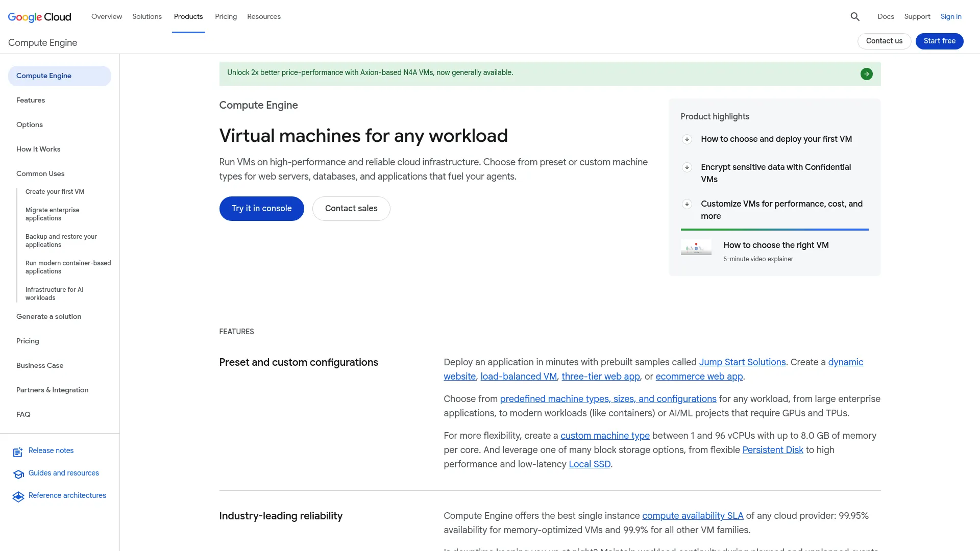Image resolution: width=980 pixels, height=551 pixels.
Task: Jump to Partners & Integration section
Action: 53,390
